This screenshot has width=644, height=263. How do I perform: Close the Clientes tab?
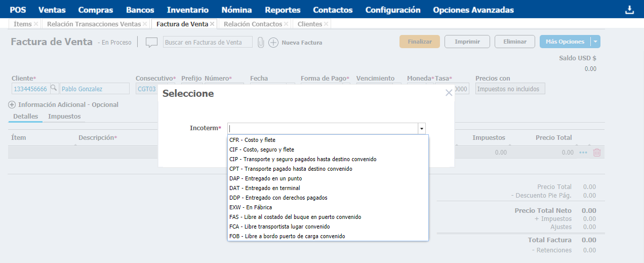tap(326, 24)
